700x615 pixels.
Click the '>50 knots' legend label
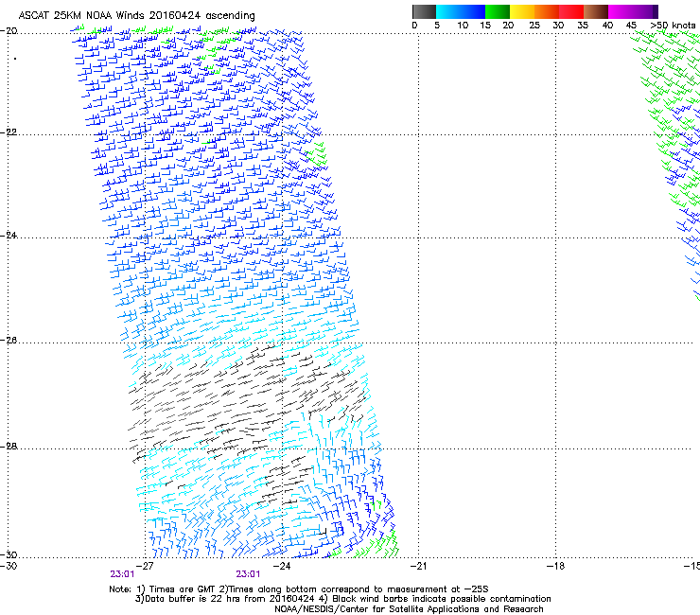[673, 26]
